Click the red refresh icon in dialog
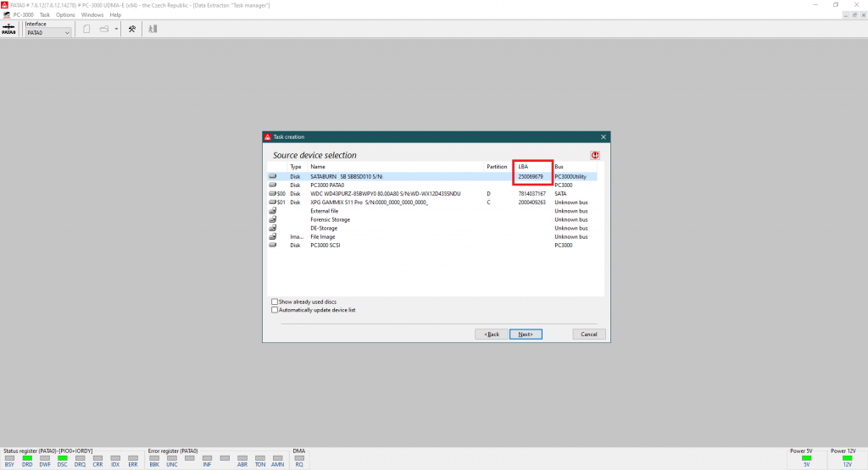 tap(595, 155)
